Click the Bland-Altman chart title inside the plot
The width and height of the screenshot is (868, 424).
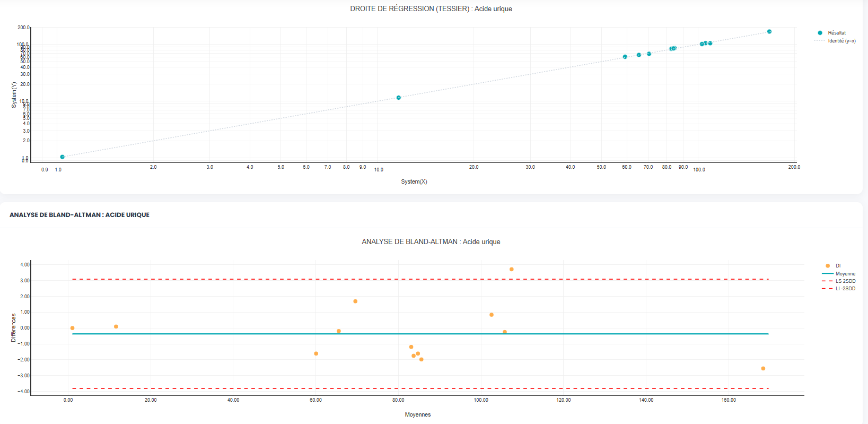click(431, 242)
